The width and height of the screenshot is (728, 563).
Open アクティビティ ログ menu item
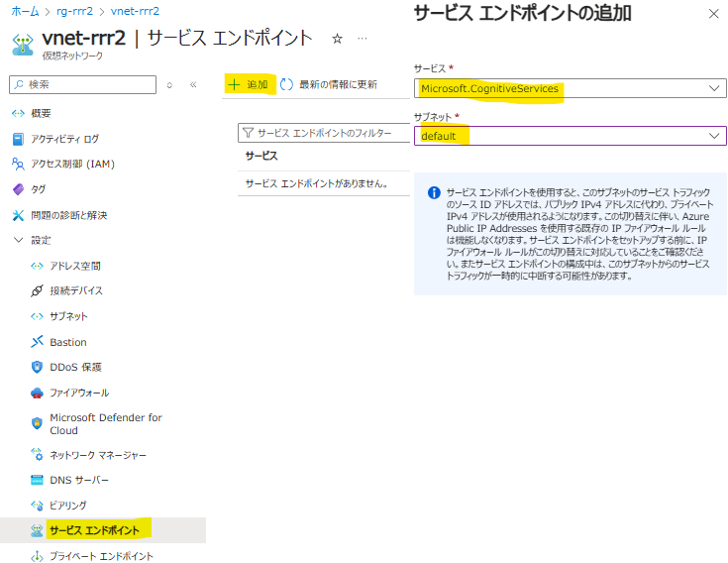pyautogui.click(x=65, y=139)
